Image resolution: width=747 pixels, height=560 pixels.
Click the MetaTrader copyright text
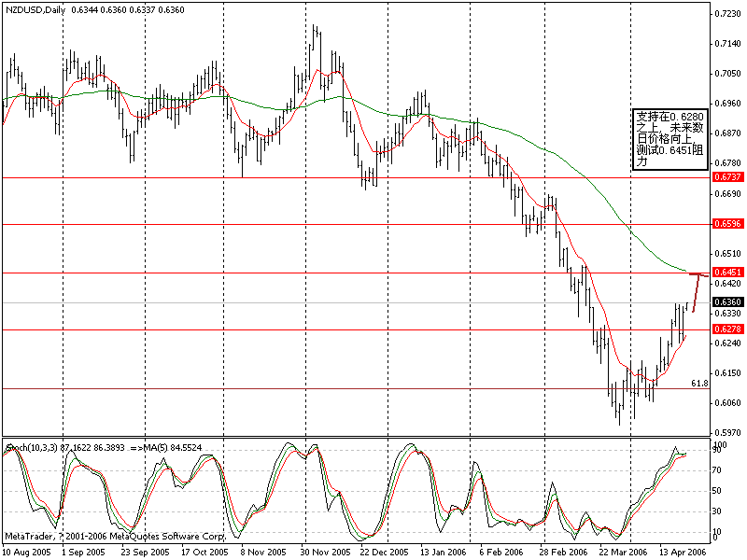[114, 537]
